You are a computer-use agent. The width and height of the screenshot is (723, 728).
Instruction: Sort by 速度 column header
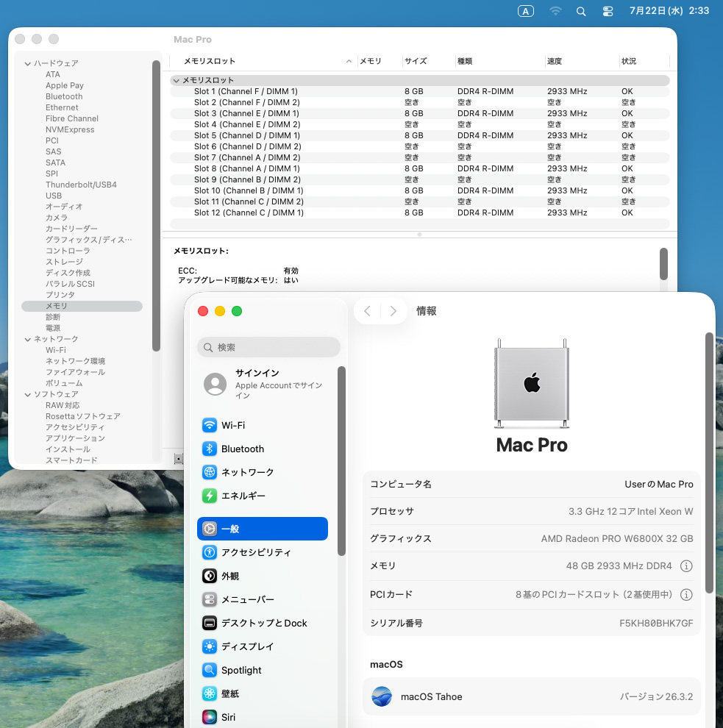pyautogui.click(x=581, y=61)
